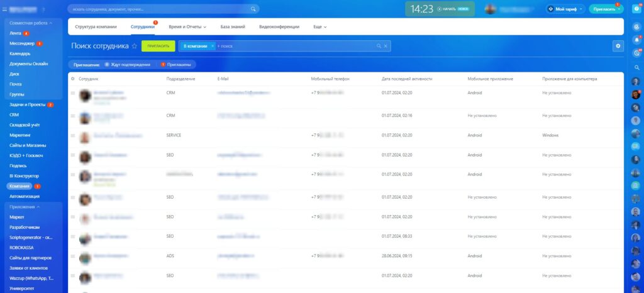The width and height of the screenshot is (644, 293).
Task: Open row menu for the SERVICE employee
Action: pos(73,135)
